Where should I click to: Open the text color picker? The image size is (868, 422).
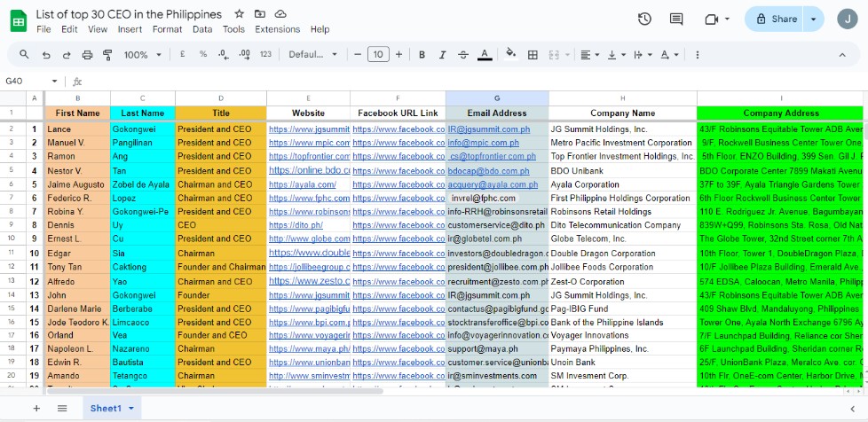tap(485, 54)
